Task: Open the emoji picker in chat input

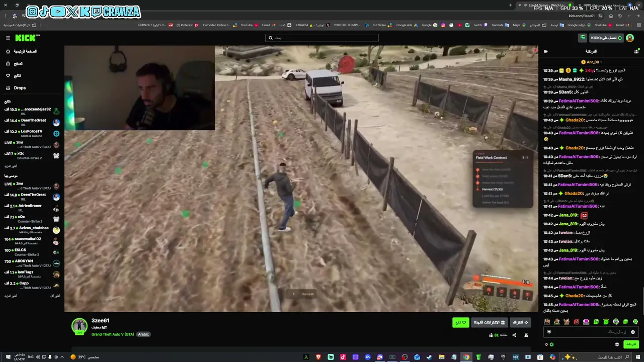Action: [x=633, y=332]
